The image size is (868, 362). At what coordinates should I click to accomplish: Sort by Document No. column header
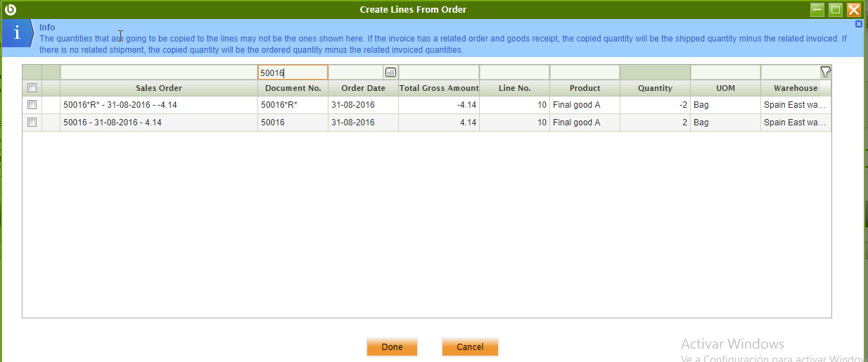(293, 88)
